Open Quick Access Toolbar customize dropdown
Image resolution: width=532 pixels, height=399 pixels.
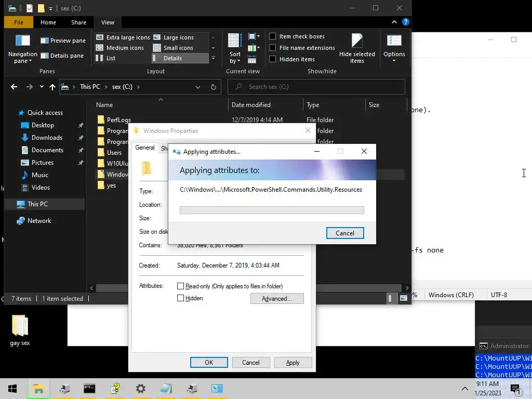point(50,8)
